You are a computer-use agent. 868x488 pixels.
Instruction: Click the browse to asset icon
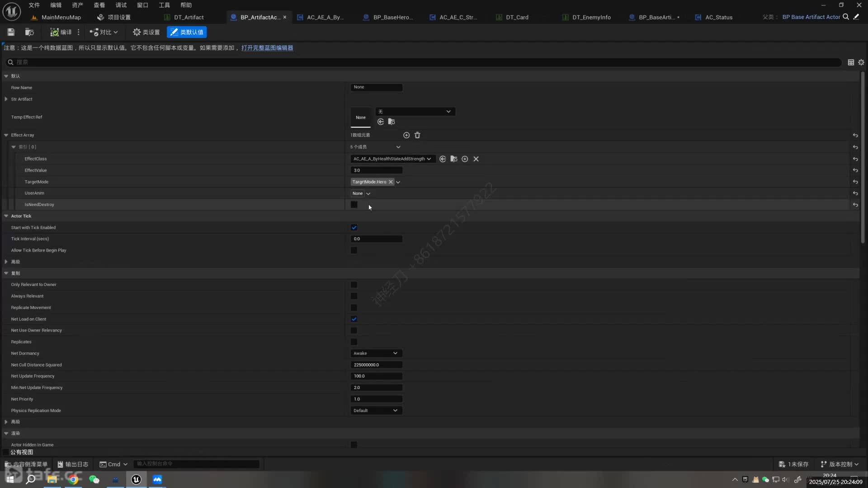[x=29, y=32]
